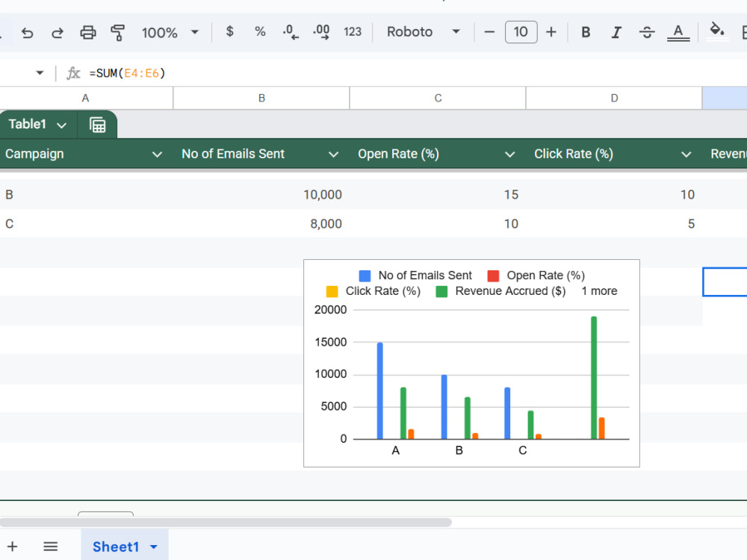Image resolution: width=747 pixels, height=560 pixels.
Task: Open the Roboto font dropdown
Action: click(x=423, y=32)
